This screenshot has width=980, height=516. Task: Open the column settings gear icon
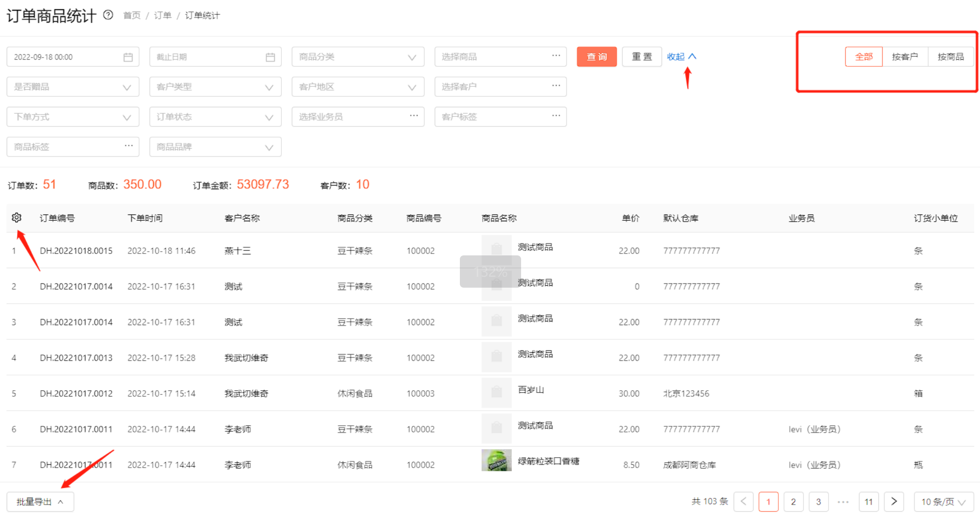tap(17, 217)
